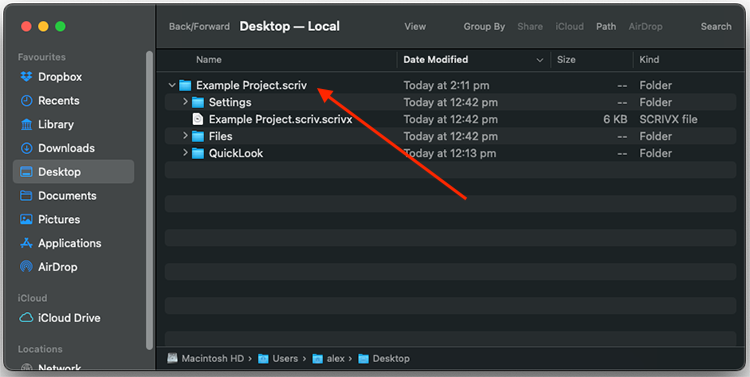Collapse the Example Project.scriv folder
This screenshot has height=377, width=750.
[x=172, y=86]
